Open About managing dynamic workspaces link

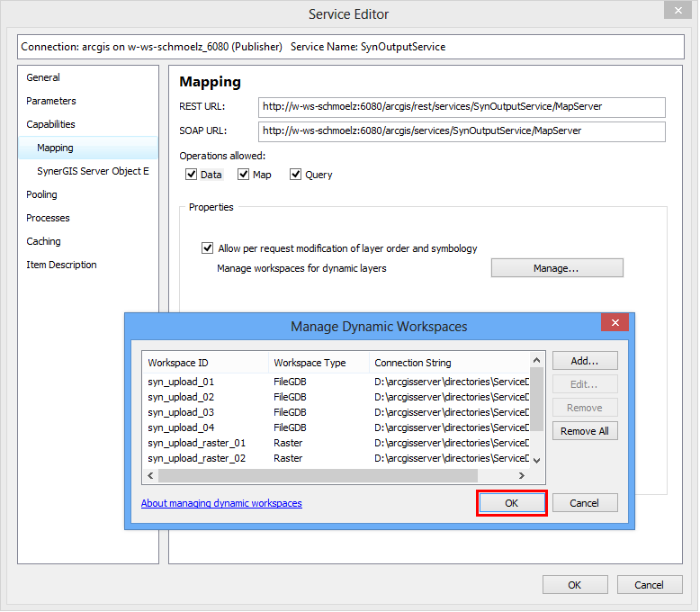(x=221, y=503)
